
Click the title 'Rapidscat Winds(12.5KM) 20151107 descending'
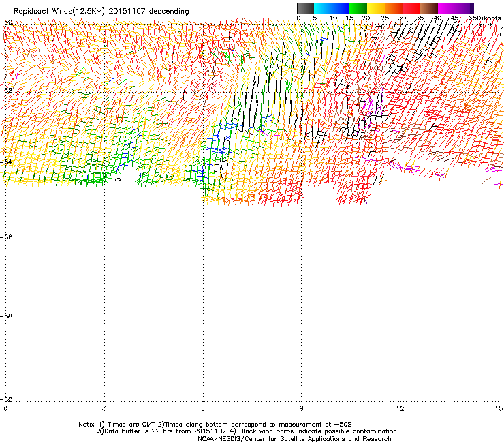coord(101,11)
